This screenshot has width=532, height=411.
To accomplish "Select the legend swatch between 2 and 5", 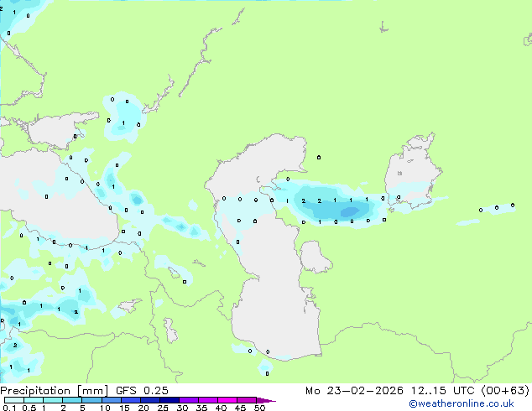I will pyautogui.click(x=72, y=400).
